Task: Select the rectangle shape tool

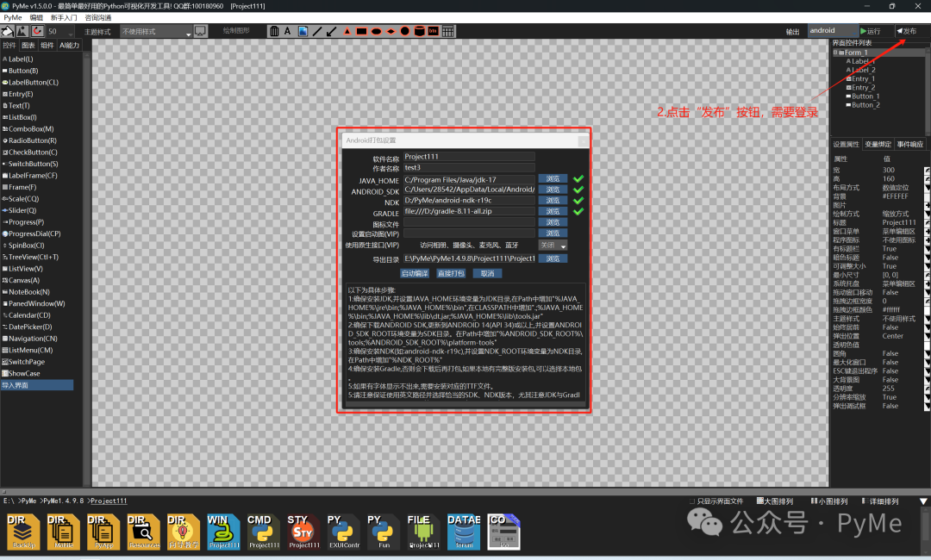Action: point(361,31)
